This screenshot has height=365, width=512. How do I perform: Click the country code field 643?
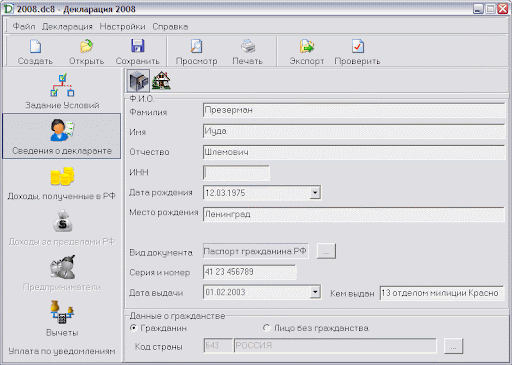point(218,346)
